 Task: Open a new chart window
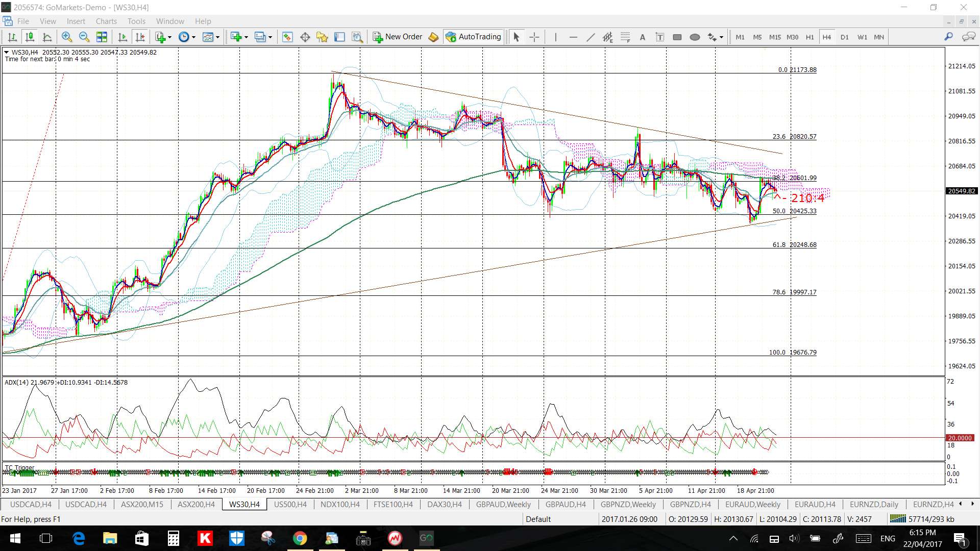tap(236, 37)
